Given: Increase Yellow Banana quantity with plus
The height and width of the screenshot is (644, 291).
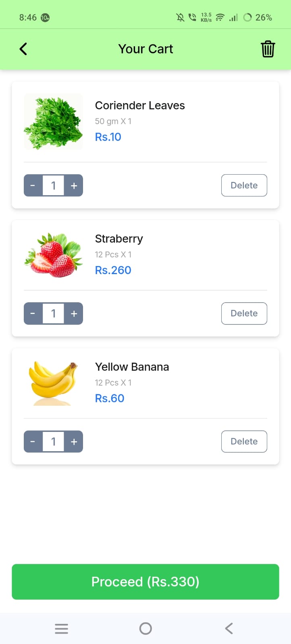Looking at the screenshot, I should 74,442.
